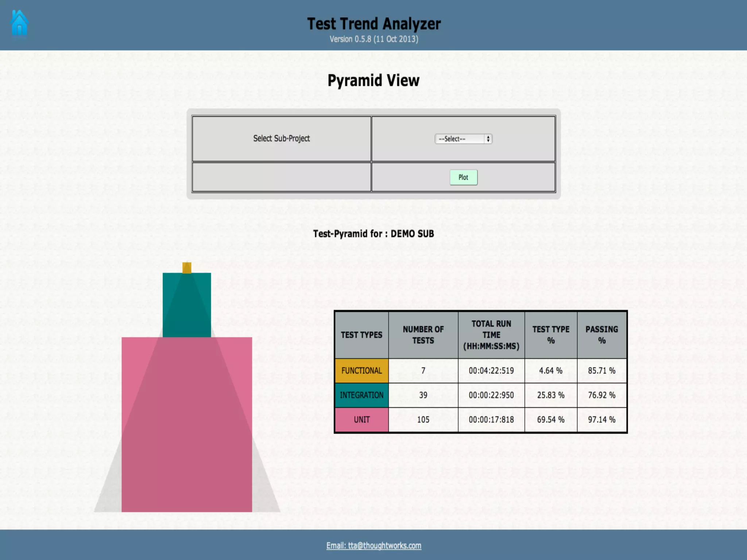
Task: Click the 'Version 0.5.8 (11 Oct 2013)' text
Action: click(374, 39)
